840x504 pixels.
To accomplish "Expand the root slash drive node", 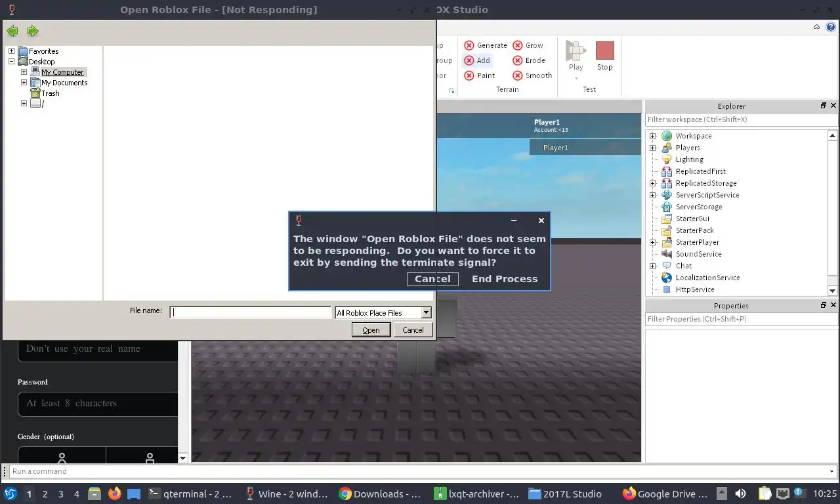I will point(24,104).
